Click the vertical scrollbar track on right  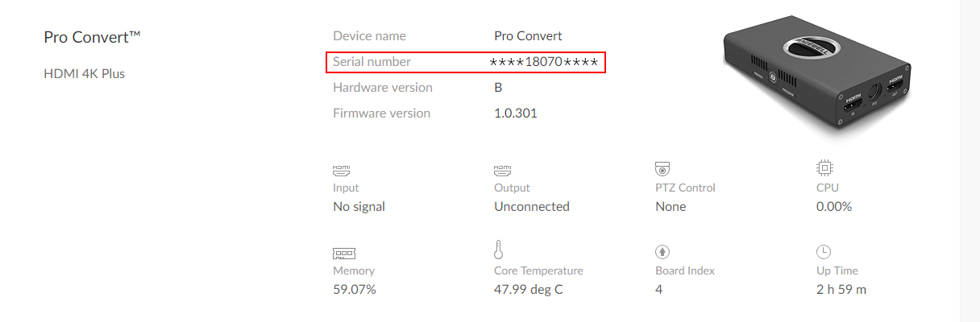click(970, 161)
